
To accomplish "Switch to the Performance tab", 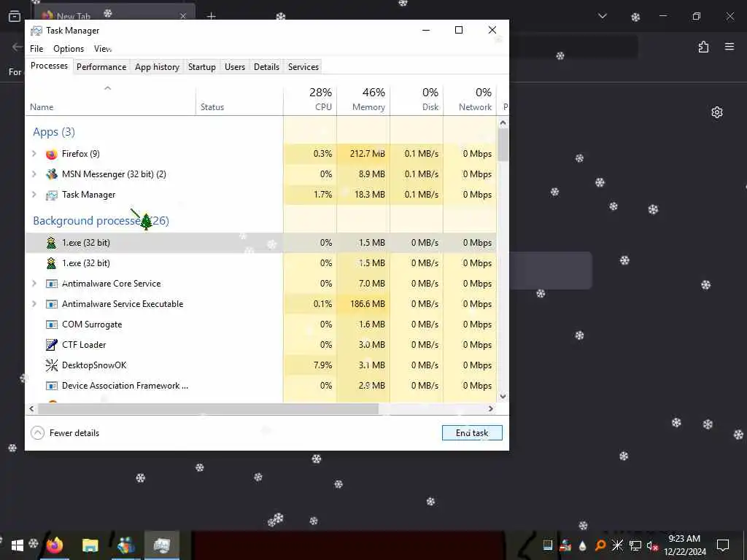I will pos(101,67).
